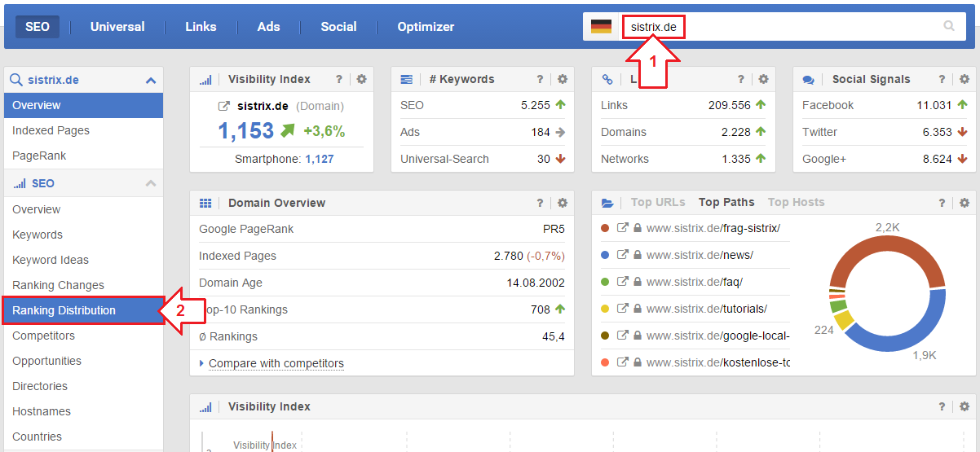Switch to the Ads tab
The height and width of the screenshot is (452, 980).
pyautogui.click(x=268, y=27)
